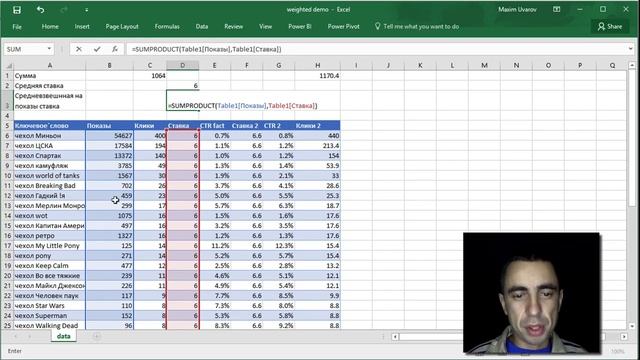Click the чехол ЦСКА cell
This screenshot has height=360, width=640.
(x=49, y=146)
